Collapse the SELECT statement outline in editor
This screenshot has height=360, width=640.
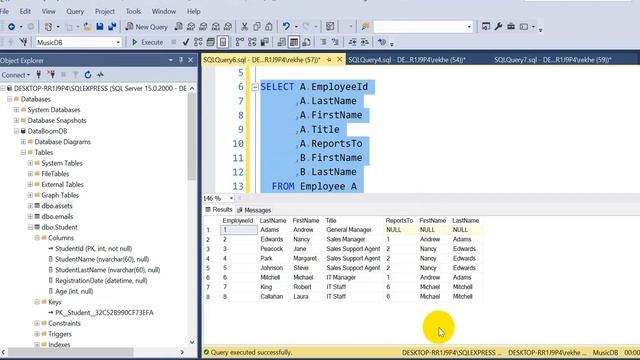click(x=255, y=87)
